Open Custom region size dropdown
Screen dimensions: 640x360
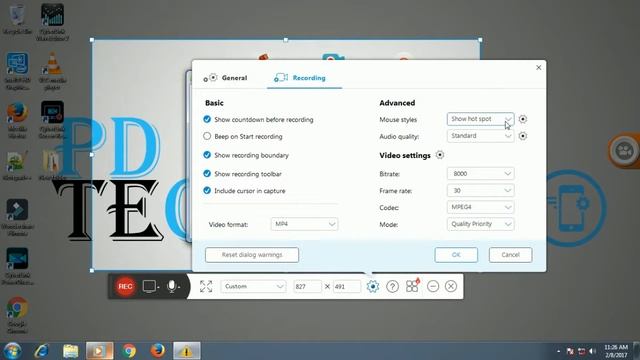click(x=253, y=287)
